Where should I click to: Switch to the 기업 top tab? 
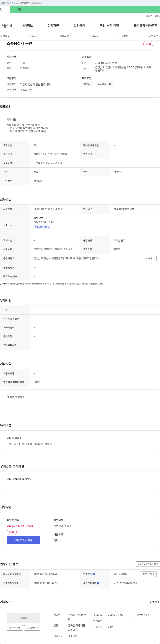[x=20, y=9]
